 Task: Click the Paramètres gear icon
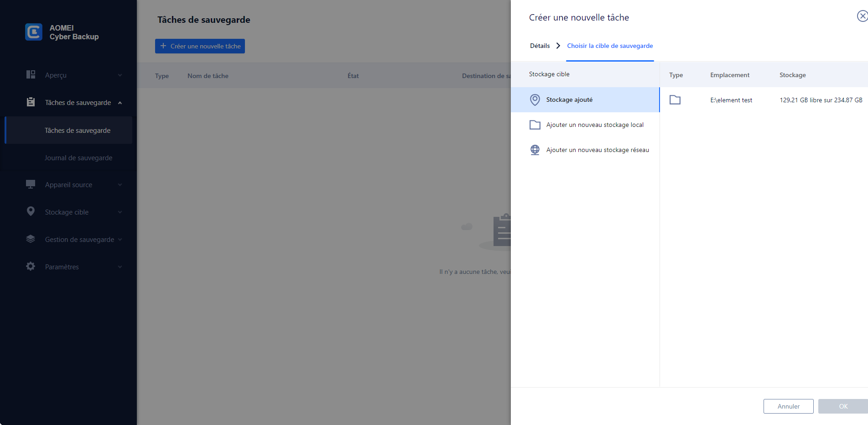click(x=31, y=267)
